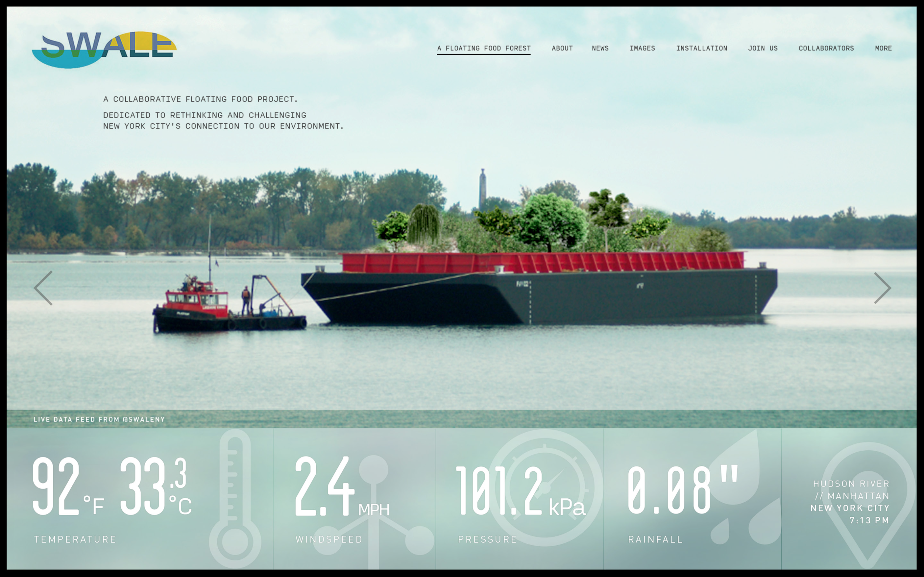Click the Windspeed label
This screenshot has width=924, height=577.
coord(329,539)
